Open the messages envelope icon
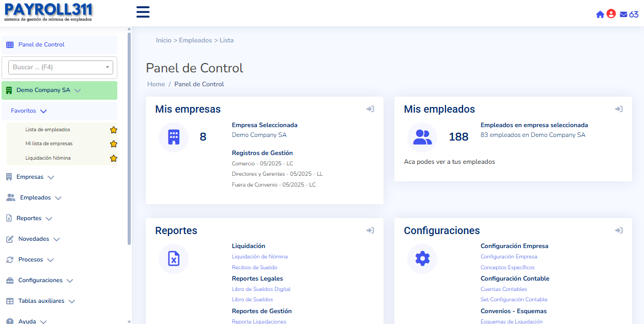The width and height of the screenshot is (644, 324). (623, 14)
